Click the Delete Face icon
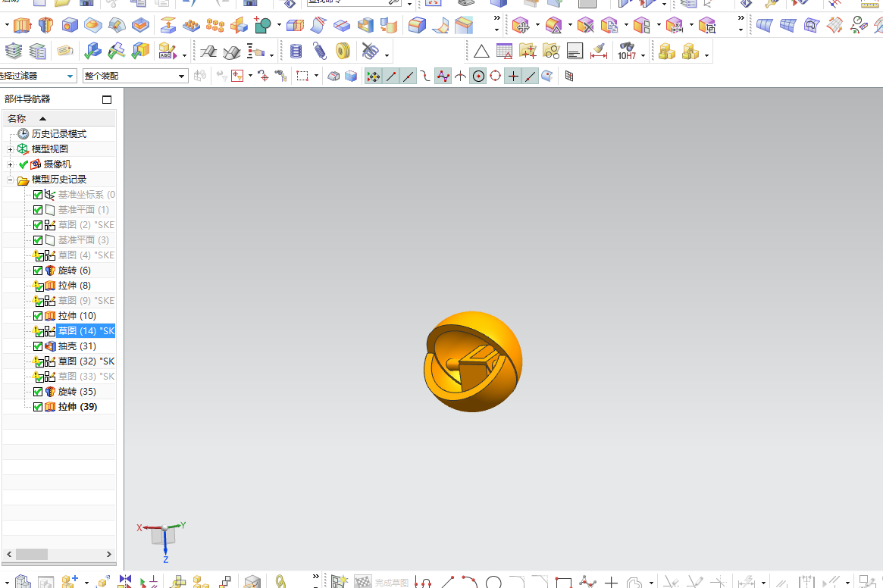 [586, 25]
